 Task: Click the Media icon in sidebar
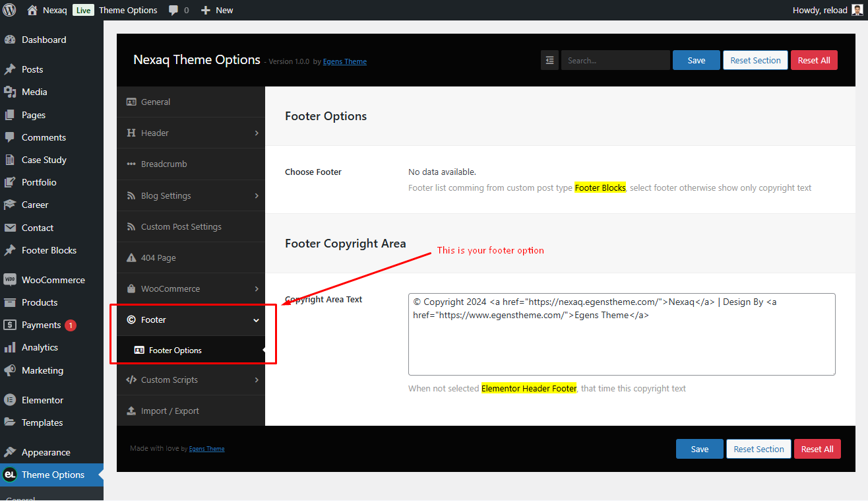coord(10,92)
